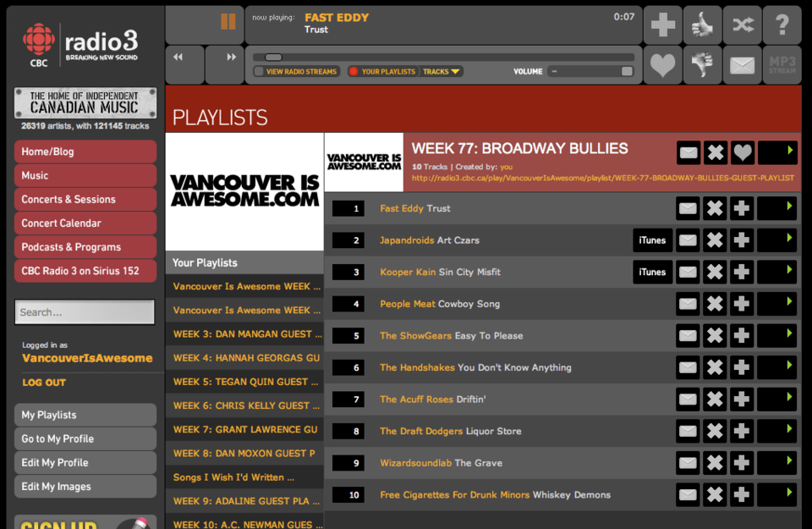The width and height of the screenshot is (812, 529).
Task: Seek within the track progress bar
Action: (443, 57)
